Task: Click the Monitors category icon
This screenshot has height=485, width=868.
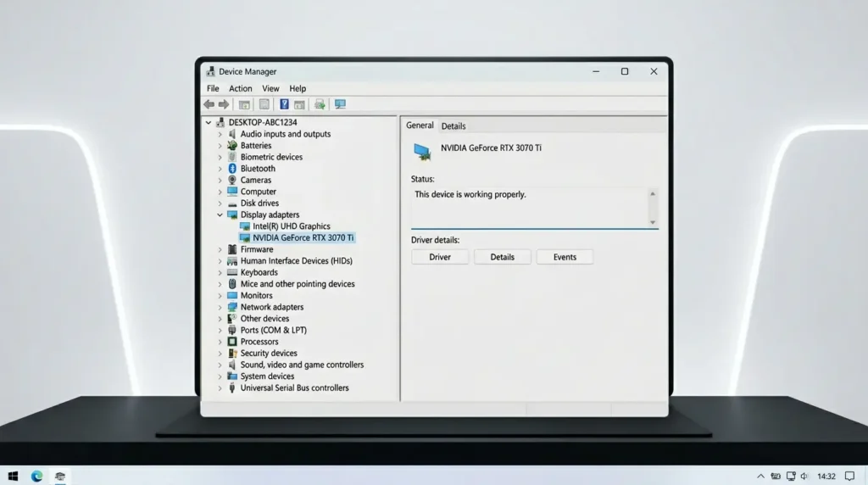Action: tap(232, 296)
